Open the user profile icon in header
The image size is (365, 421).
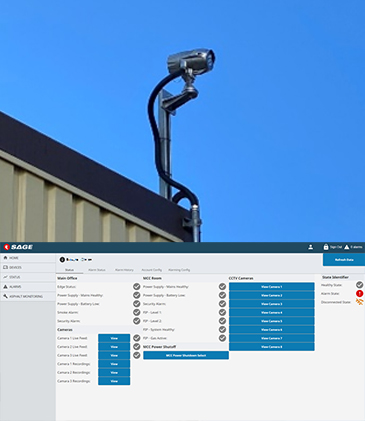310,247
